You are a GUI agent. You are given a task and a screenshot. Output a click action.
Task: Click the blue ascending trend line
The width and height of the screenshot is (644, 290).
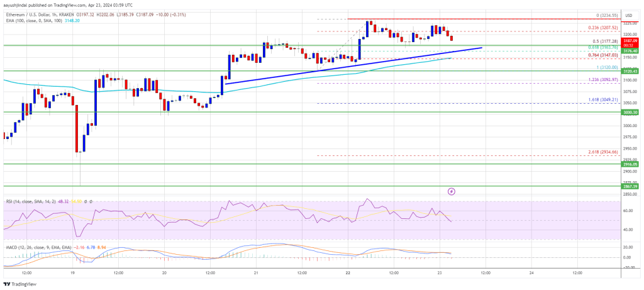click(353, 65)
